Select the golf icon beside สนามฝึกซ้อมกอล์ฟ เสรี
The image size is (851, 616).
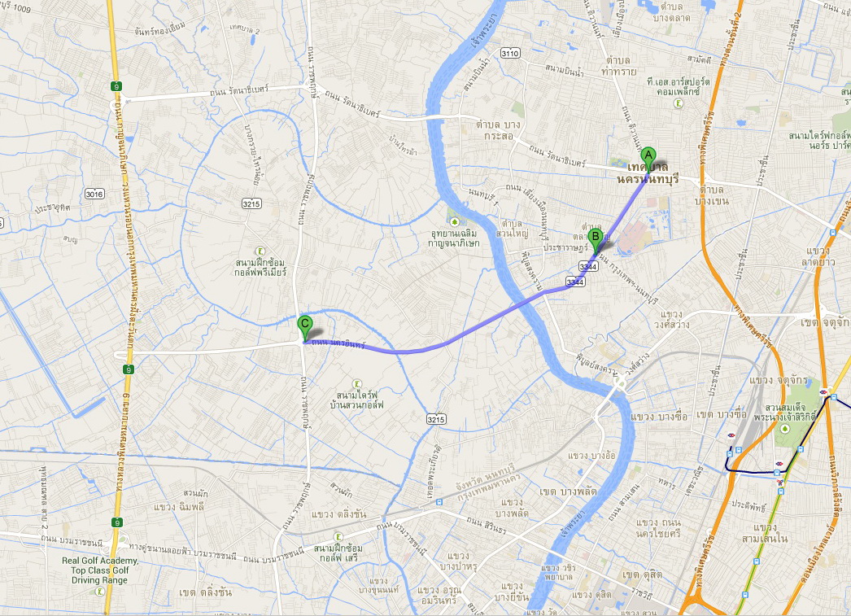338,537
